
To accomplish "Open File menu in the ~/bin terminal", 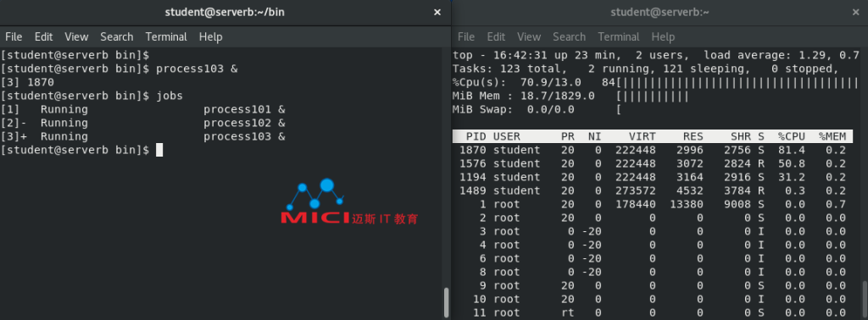I will (14, 37).
